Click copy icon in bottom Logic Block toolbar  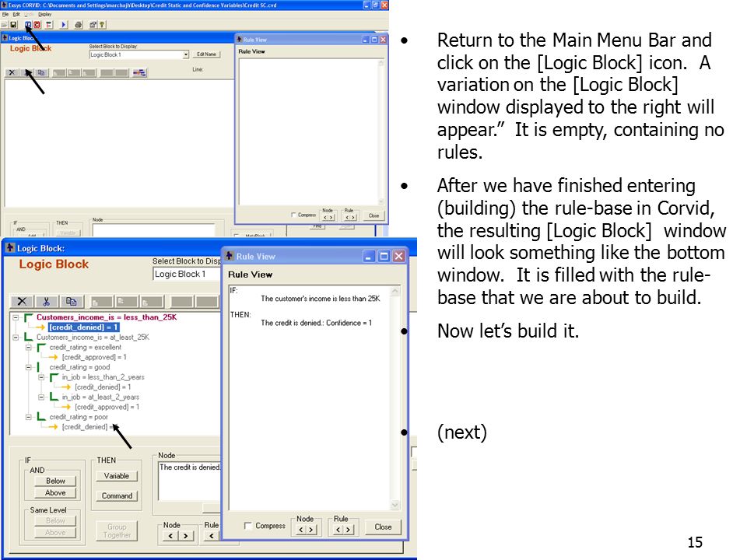click(71, 302)
